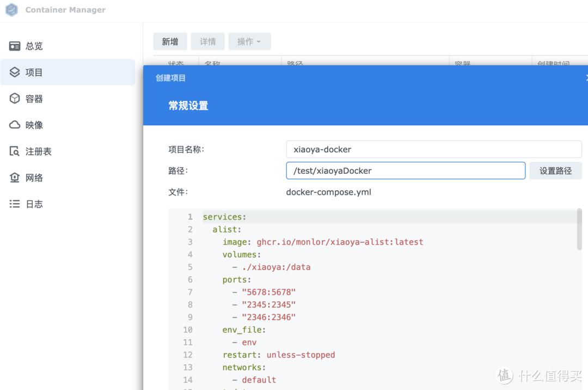This screenshot has width=588, height=390.
Task: Open the 日志 log list icon
Action: (15, 204)
